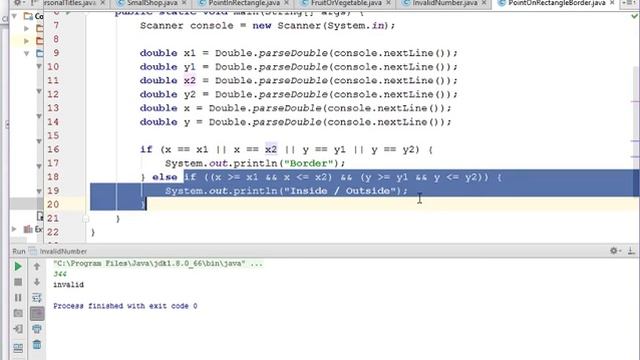Toggle the Scroll to End console icon
This screenshot has width=640, height=360.
pyautogui.click(x=37, y=313)
